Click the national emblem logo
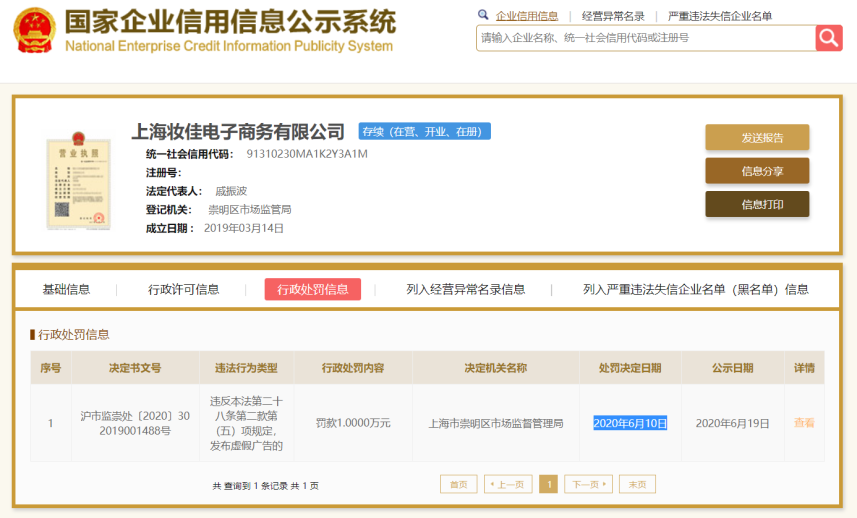This screenshot has width=857, height=518. coord(34,31)
